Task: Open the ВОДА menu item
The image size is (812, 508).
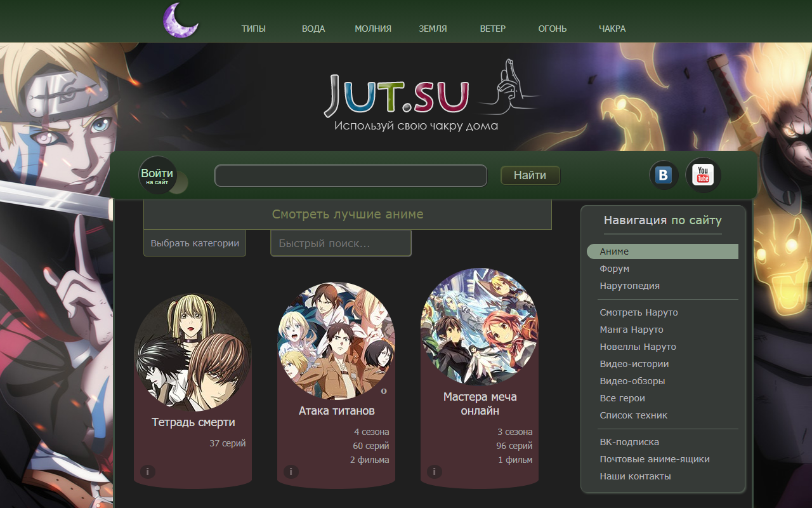Action: [x=313, y=29]
